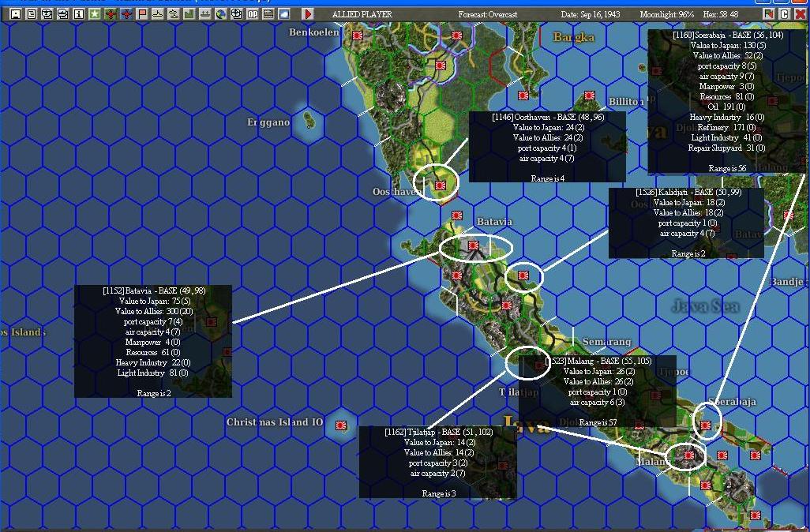810x532 pixels.
Task: Click the 'Bangka' map label
Action: (573, 37)
